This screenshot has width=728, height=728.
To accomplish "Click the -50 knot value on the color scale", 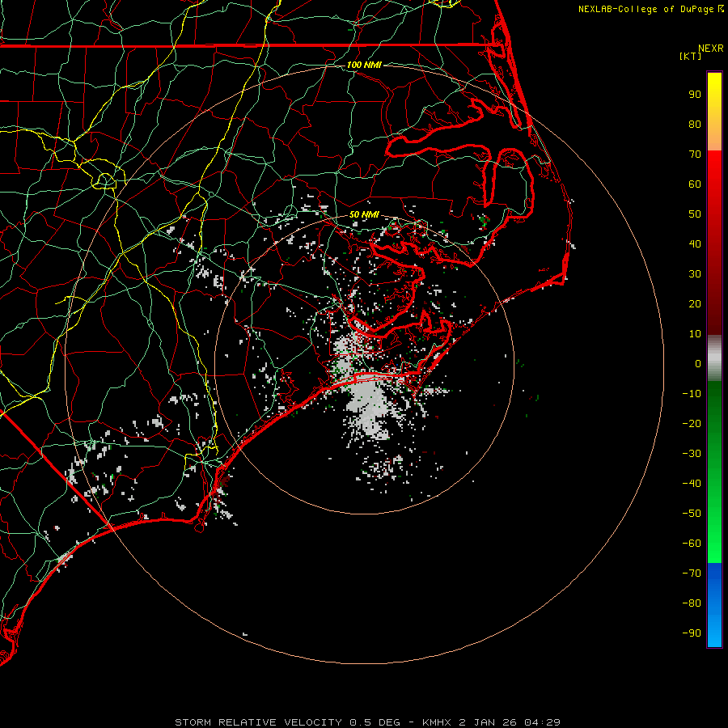I will click(692, 514).
